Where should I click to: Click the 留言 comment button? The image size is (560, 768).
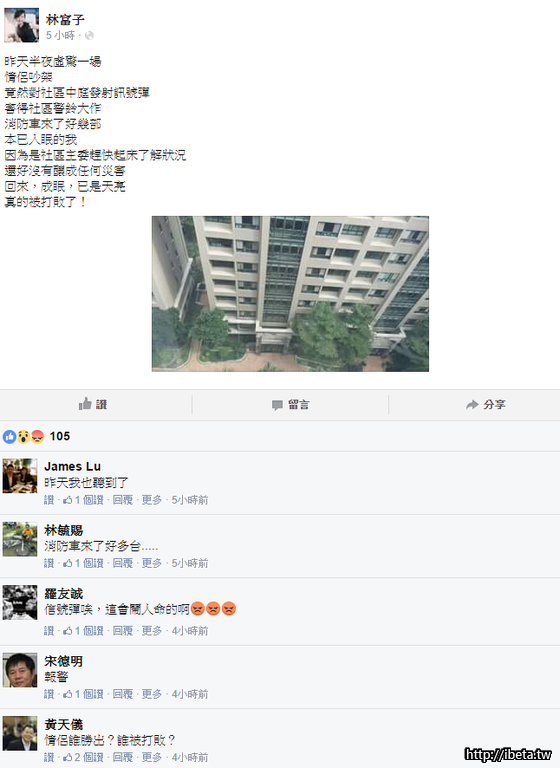(x=291, y=405)
